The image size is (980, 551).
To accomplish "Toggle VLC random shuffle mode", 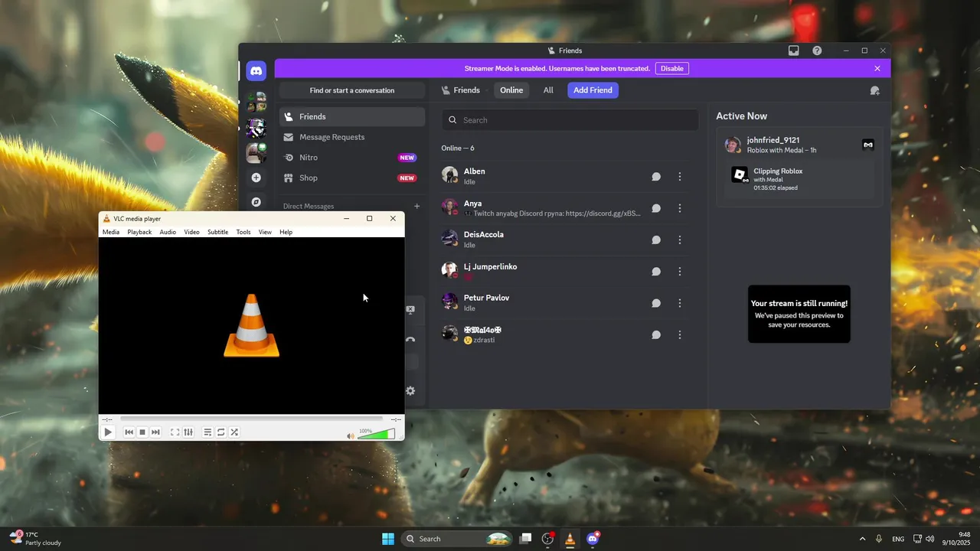I will 234,432.
